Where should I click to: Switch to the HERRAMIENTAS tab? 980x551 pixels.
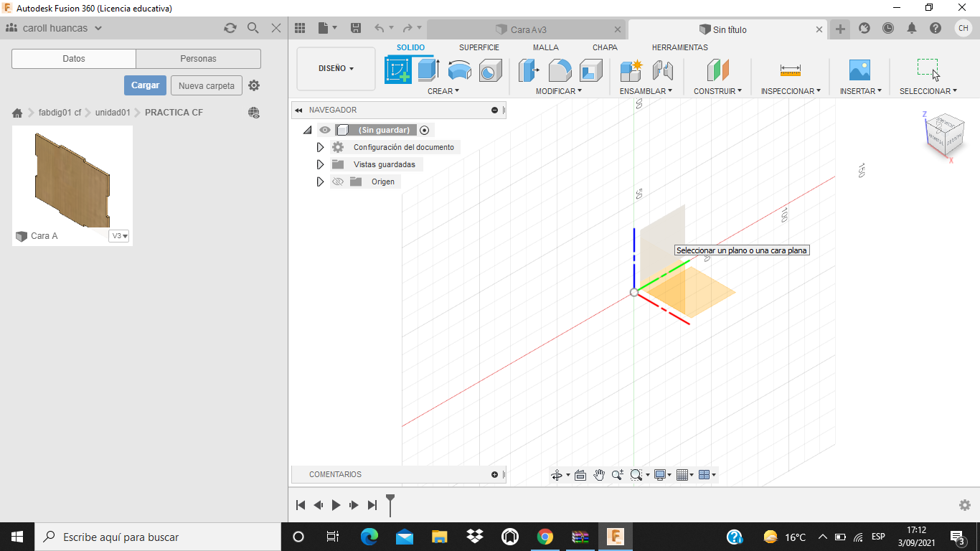[680, 47]
